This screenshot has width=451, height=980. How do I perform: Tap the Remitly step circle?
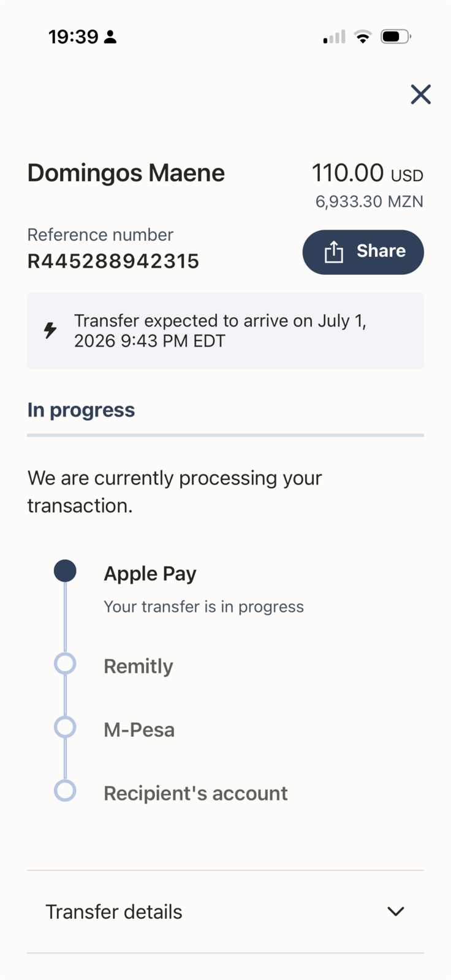65,663
